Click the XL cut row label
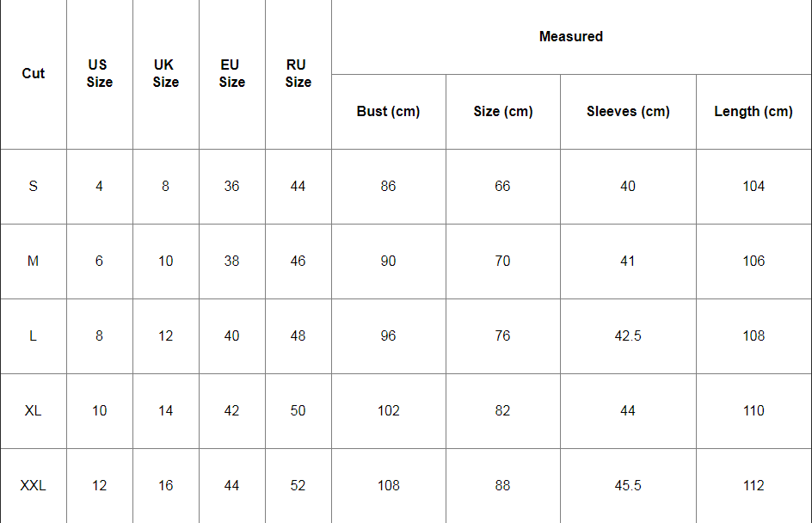812x523 pixels. click(x=34, y=411)
